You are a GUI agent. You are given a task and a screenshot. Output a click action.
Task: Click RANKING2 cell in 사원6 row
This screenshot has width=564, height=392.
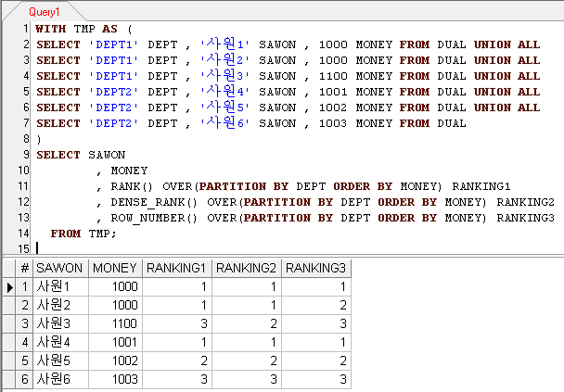(x=247, y=379)
